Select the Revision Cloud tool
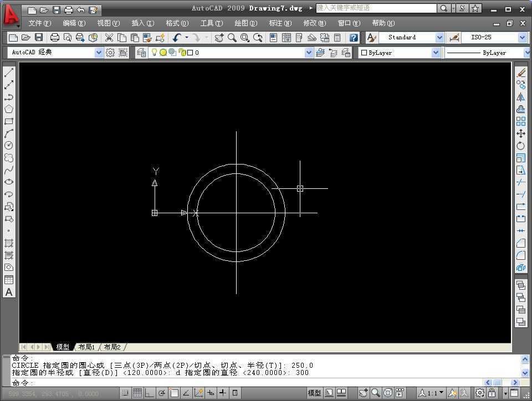532x401 pixels. coord(9,158)
